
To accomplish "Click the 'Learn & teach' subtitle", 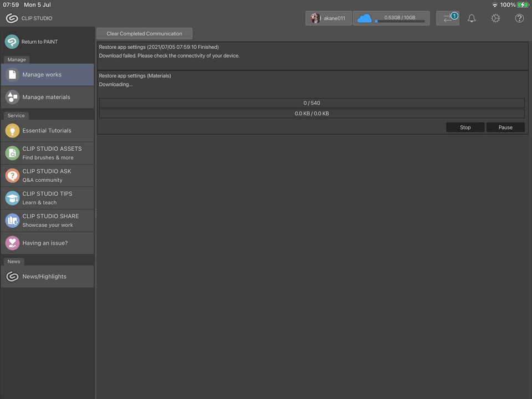I will (39, 203).
